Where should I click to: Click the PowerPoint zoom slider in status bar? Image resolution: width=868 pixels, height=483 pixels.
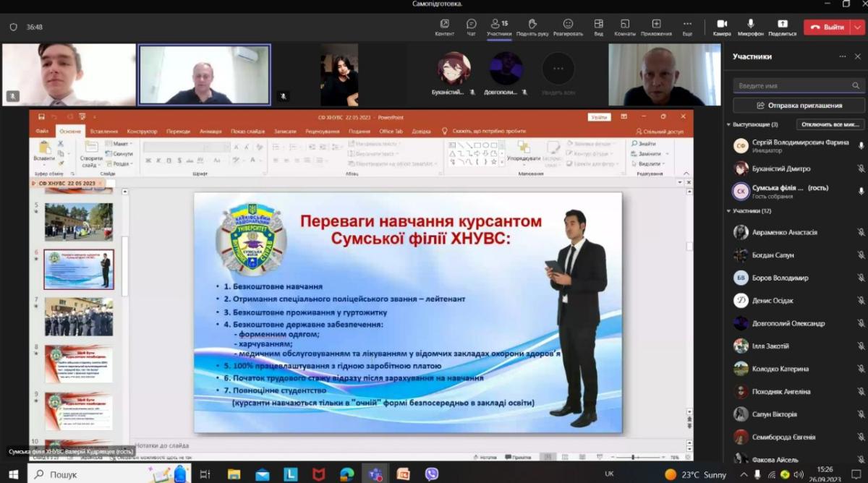coord(634,457)
